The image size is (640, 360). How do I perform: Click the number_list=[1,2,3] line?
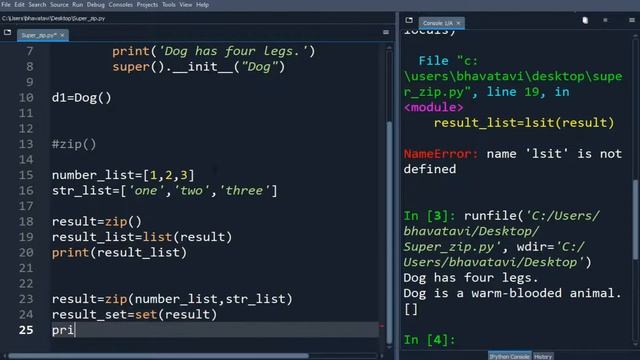pos(123,176)
